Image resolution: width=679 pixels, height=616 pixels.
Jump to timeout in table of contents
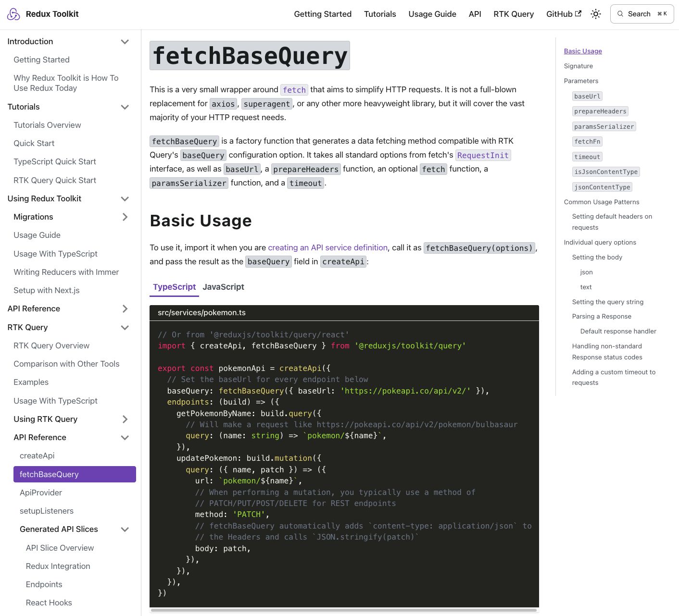click(587, 157)
